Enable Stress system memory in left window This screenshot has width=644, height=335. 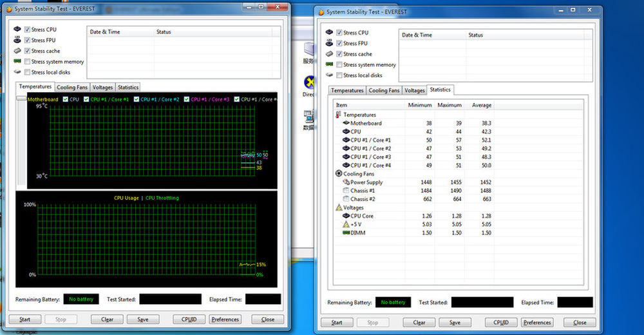pos(27,62)
